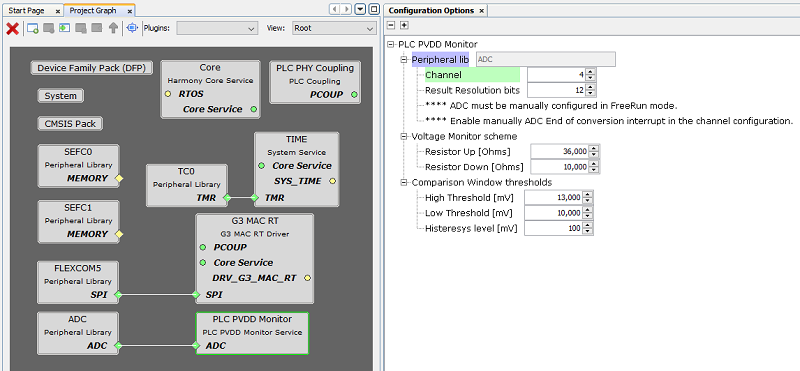Image resolution: width=800 pixels, height=371 pixels.
Task: Click the High Threshold value field
Action: tap(554, 197)
